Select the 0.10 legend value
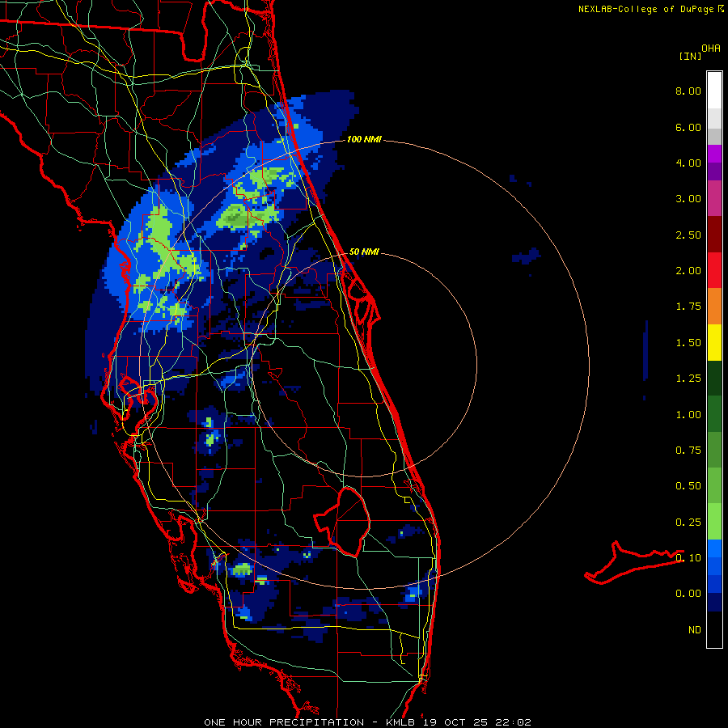 (688, 558)
